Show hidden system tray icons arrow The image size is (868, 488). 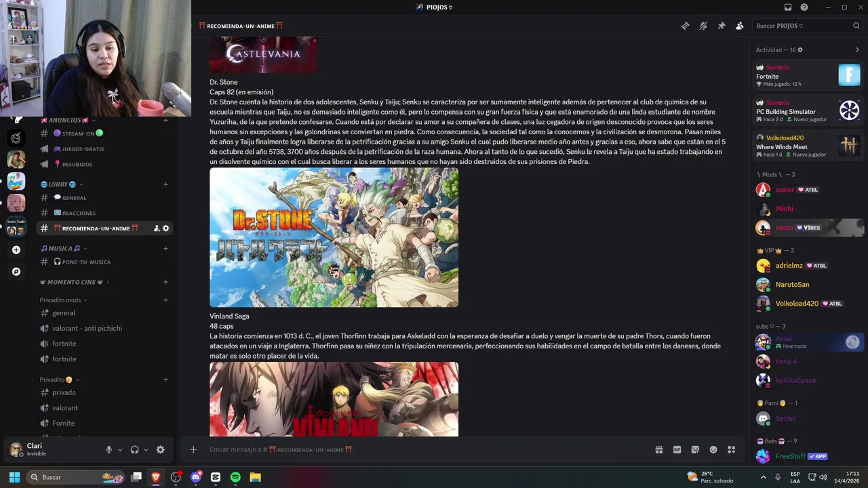click(x=764, y=477)
